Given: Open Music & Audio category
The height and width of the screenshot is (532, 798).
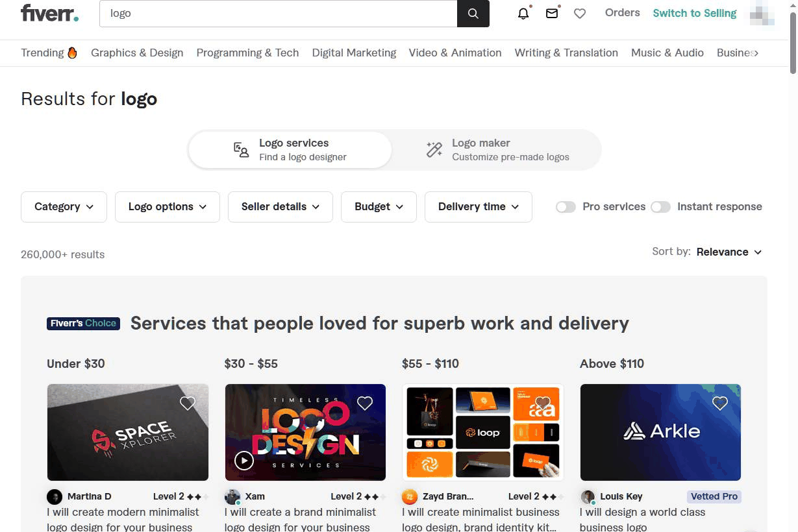Looking at the screenshot, I should 667,53.
